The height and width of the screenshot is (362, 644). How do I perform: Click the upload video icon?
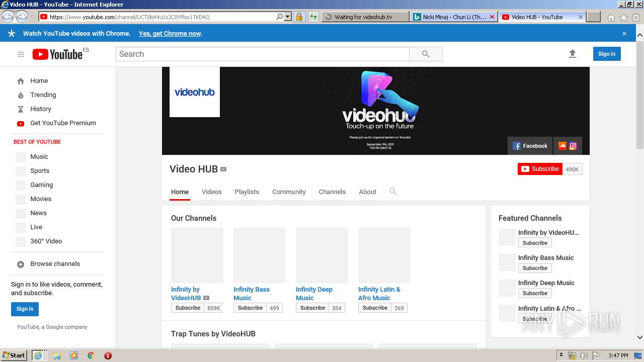click(x=572, y=54)
